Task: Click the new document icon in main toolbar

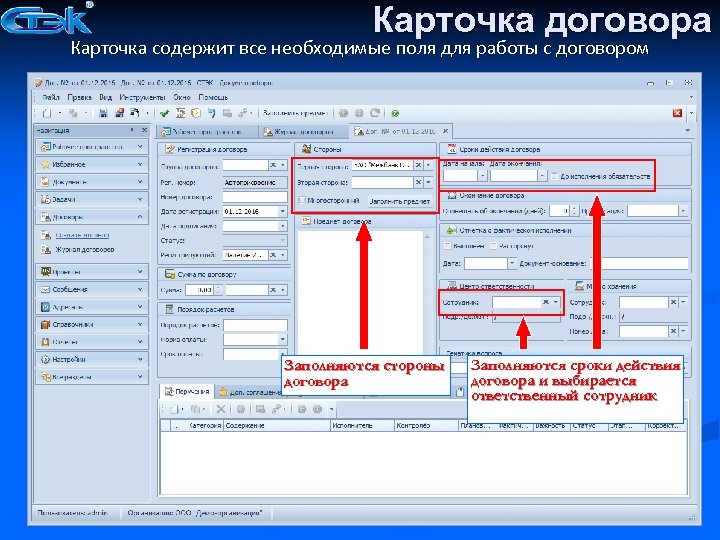Action: [x=47, y=113]
